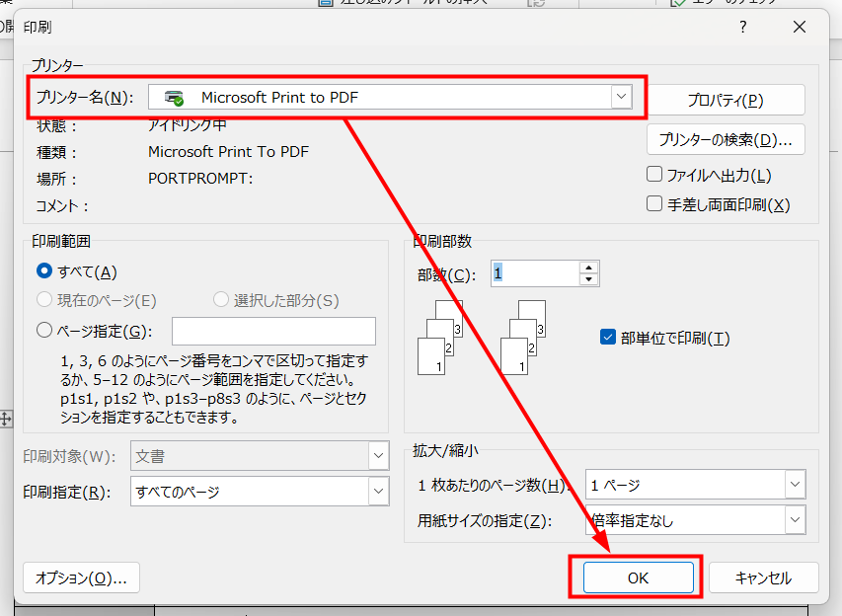The image size is (842, 616).
Task: Click the アイドリング中 status text
Action: coord(188,125)
